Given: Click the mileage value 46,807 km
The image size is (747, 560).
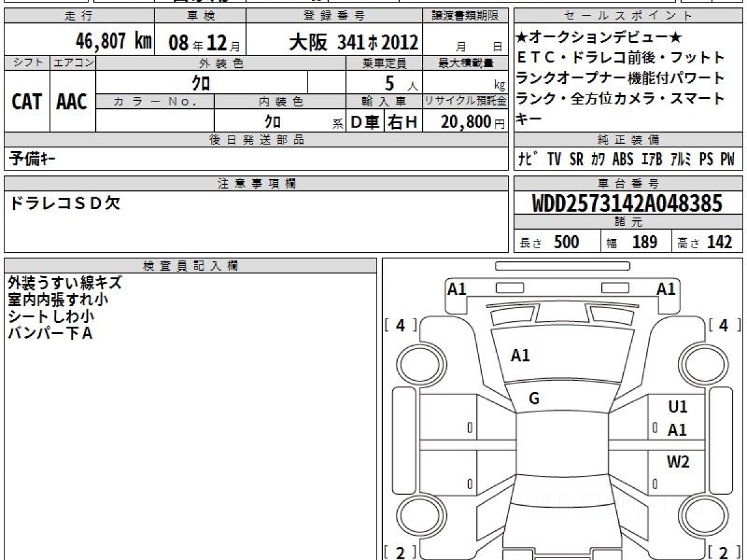Looking at the screenshot, I should pos(114,41).
